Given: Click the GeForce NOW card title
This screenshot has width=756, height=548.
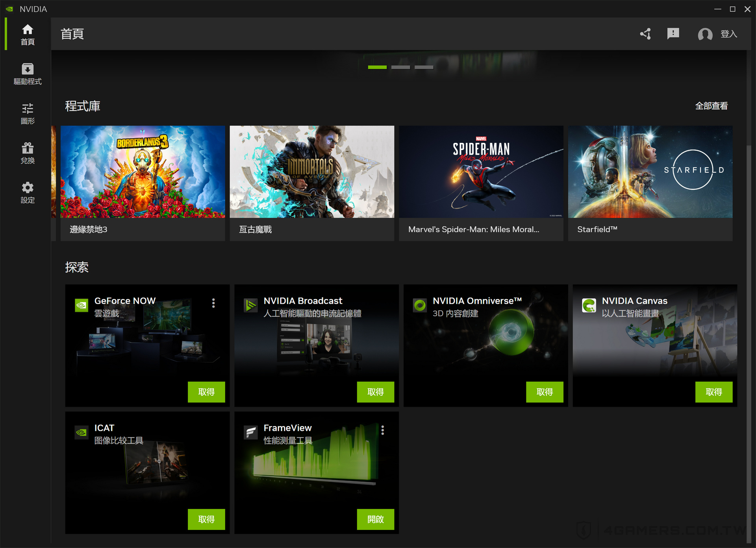Looking at the screenshot, I should tap(125, 301).
